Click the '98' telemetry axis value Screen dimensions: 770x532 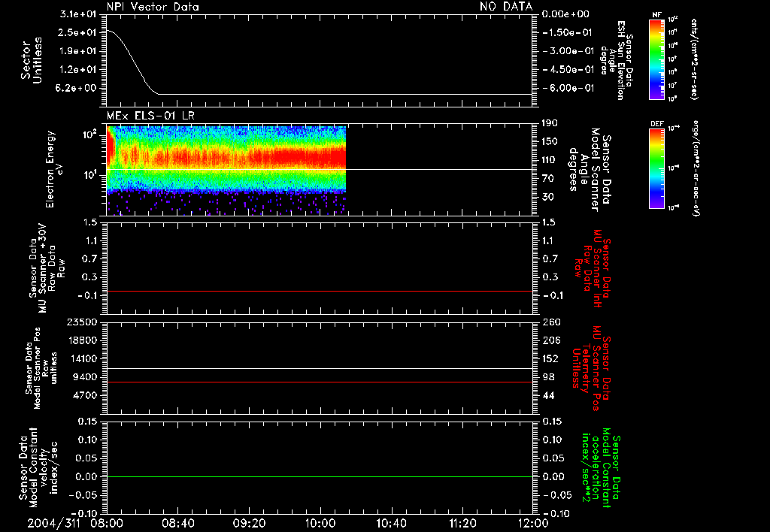pyautogui.click(x=547, y=377)
